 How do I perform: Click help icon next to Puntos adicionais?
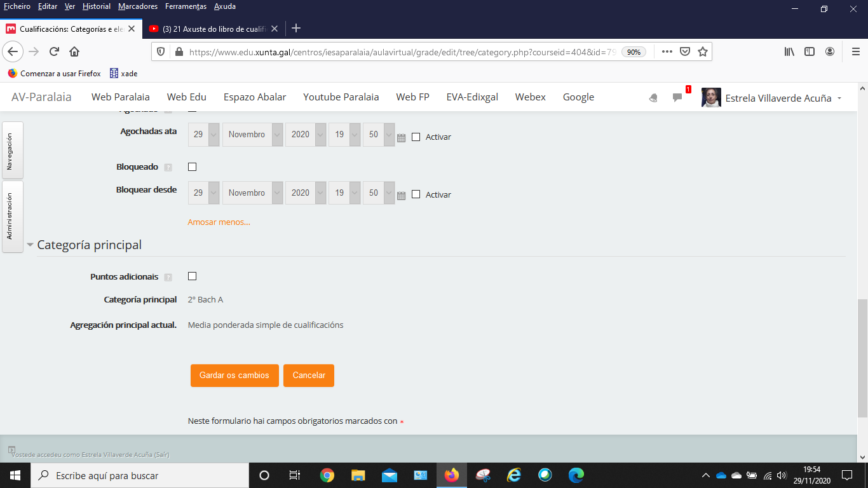coord(168,277)
